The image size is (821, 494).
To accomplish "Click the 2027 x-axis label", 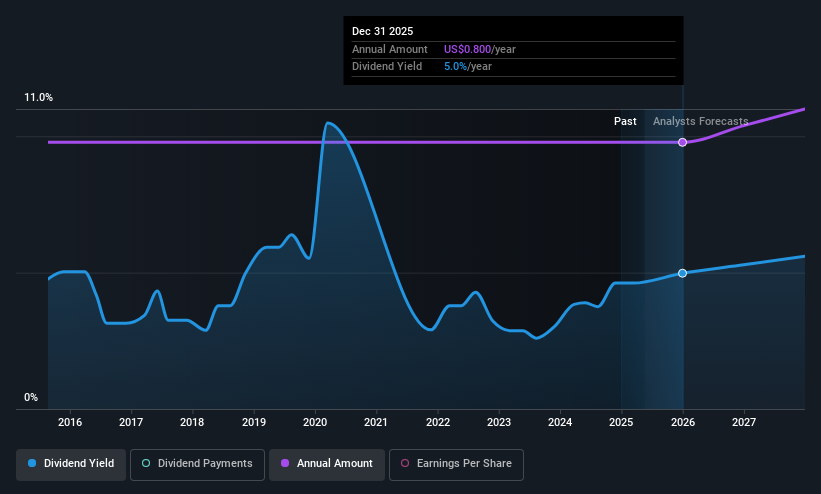I will click(744, 422).
